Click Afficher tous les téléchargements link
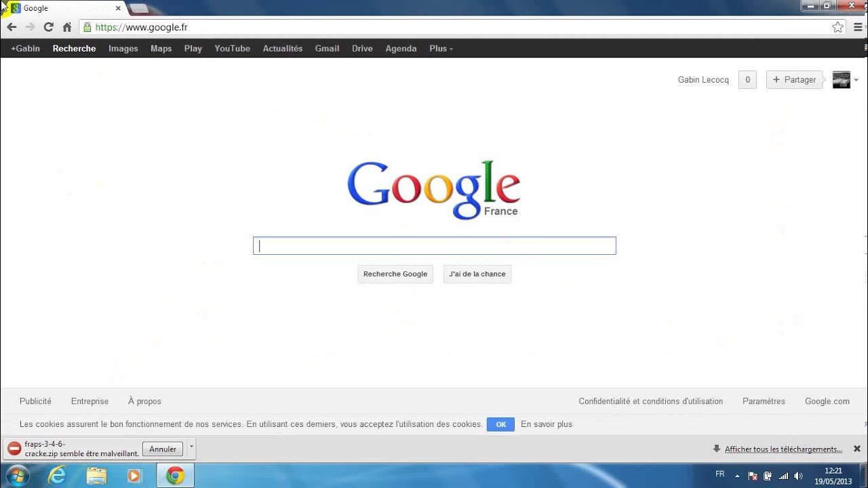Screen dimensions: 868x488 (x=783, y=449)
